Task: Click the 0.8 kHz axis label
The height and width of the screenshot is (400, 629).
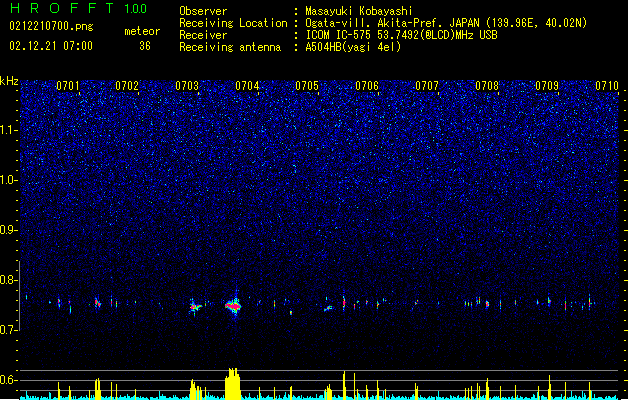Action: (x=8, y=280)
